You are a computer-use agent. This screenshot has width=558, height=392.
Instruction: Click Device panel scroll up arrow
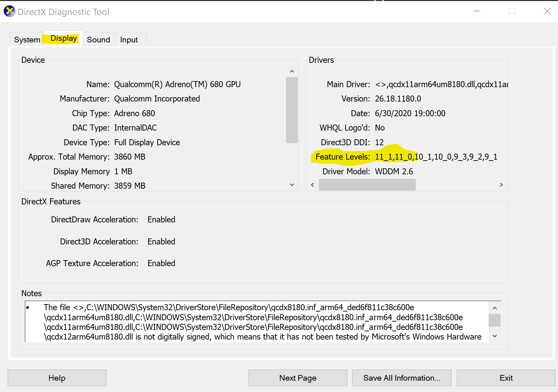(292, 71)
